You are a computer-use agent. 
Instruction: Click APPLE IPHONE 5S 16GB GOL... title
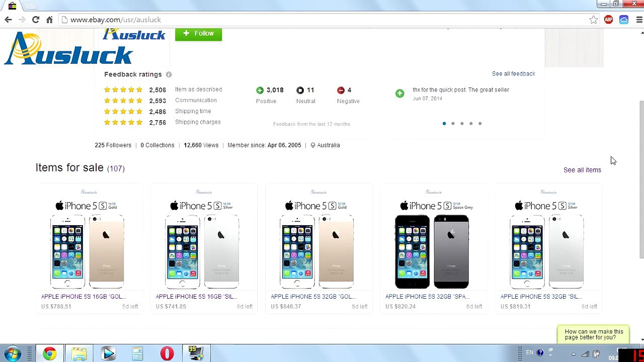tap(84, 297)
